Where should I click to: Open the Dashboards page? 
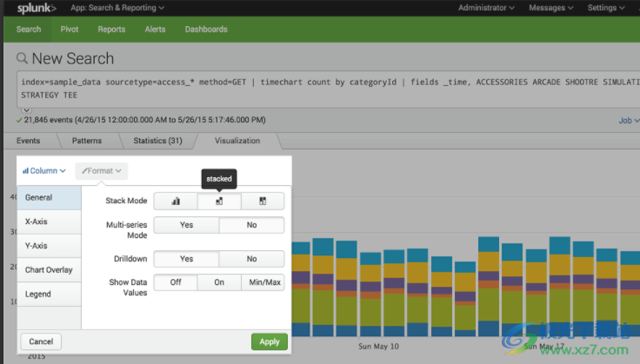tap(206, 30)
